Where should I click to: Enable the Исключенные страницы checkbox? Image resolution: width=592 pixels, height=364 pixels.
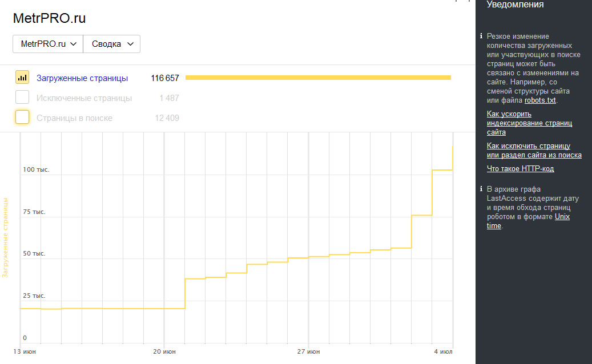point(22,98)
